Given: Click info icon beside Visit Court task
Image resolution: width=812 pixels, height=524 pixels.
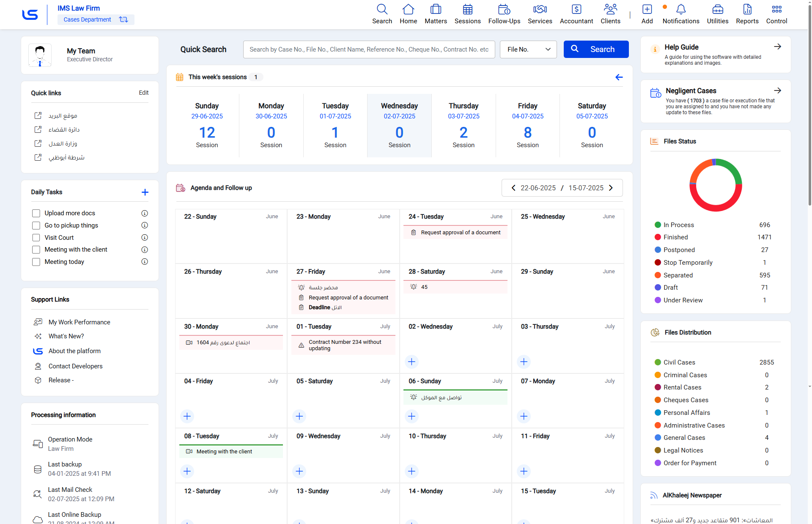Looking at the screenshot, I should click(x=145, y=238).
